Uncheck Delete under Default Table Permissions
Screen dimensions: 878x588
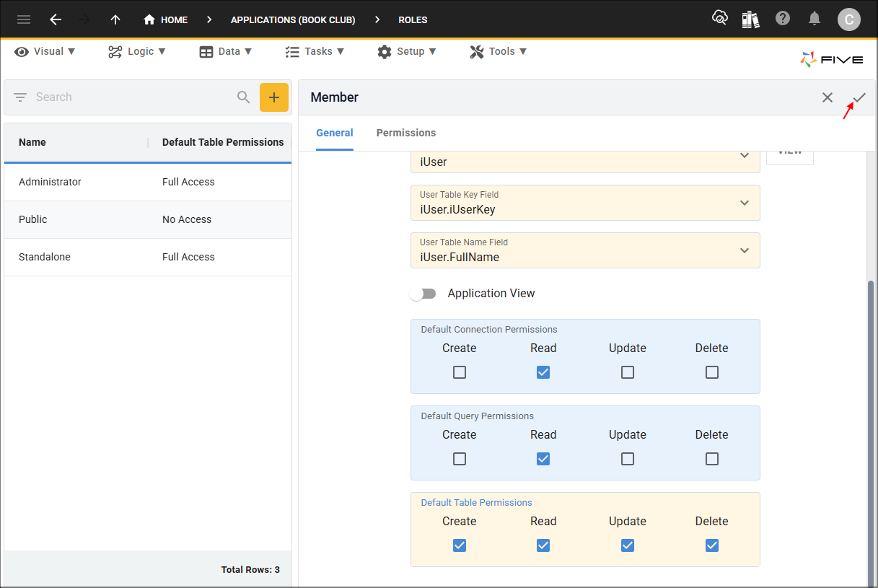[x=712, y=545]
